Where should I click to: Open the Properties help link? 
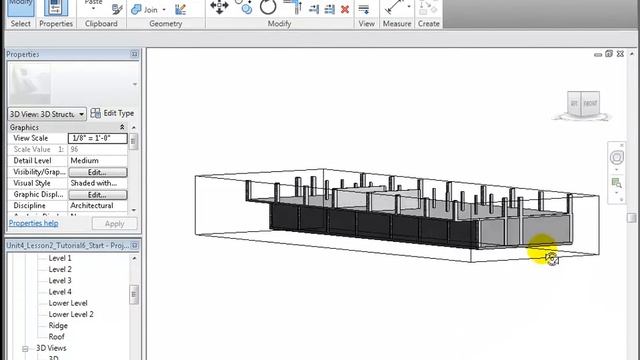(33, 223)
